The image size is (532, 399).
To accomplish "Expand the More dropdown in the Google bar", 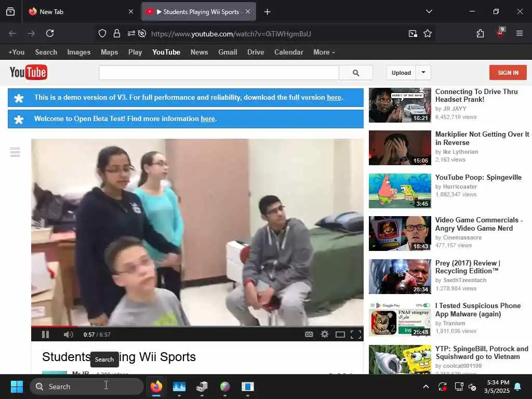I will [324, 52].
